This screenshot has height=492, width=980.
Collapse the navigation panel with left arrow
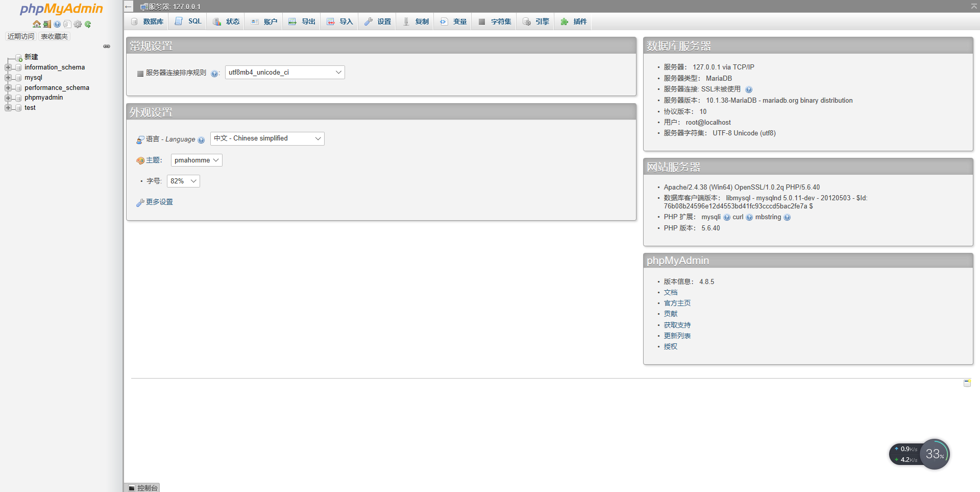(x=128, y=7)
